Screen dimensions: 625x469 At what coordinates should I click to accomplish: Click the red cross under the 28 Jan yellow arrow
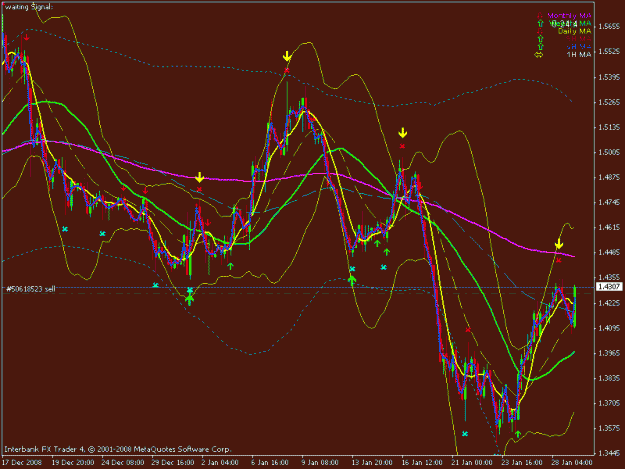(558, 260)
